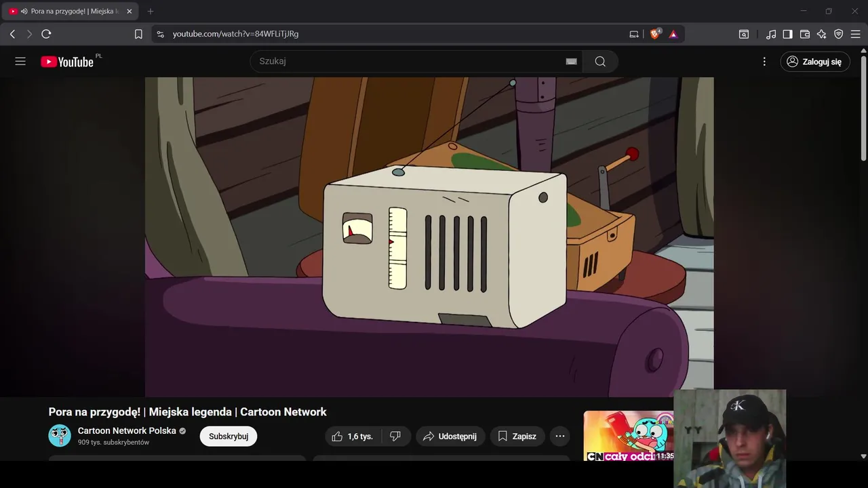Image resolution: width=868 pixels, height=488 pixels.
Task: Open the Brave Shields lion icon
Action: pos(655,34)
